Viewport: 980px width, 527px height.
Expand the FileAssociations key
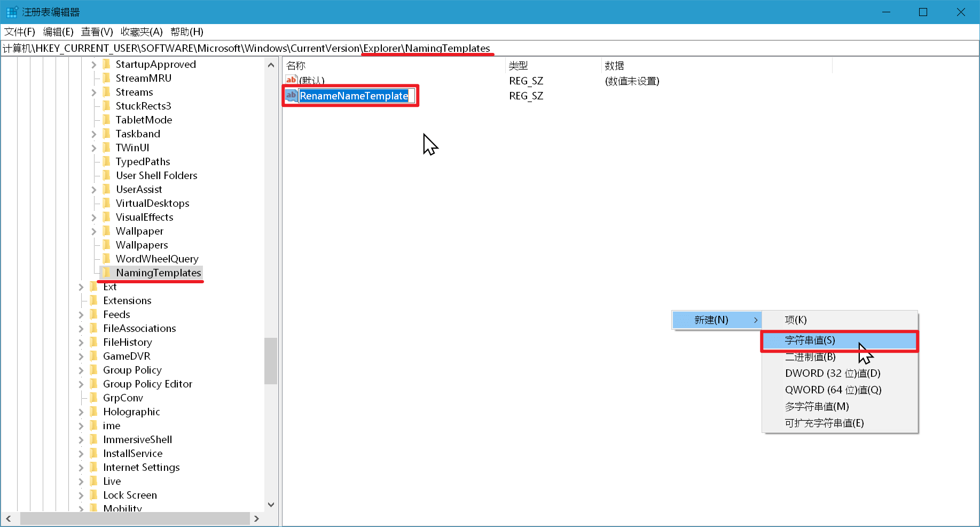(81, 329)
